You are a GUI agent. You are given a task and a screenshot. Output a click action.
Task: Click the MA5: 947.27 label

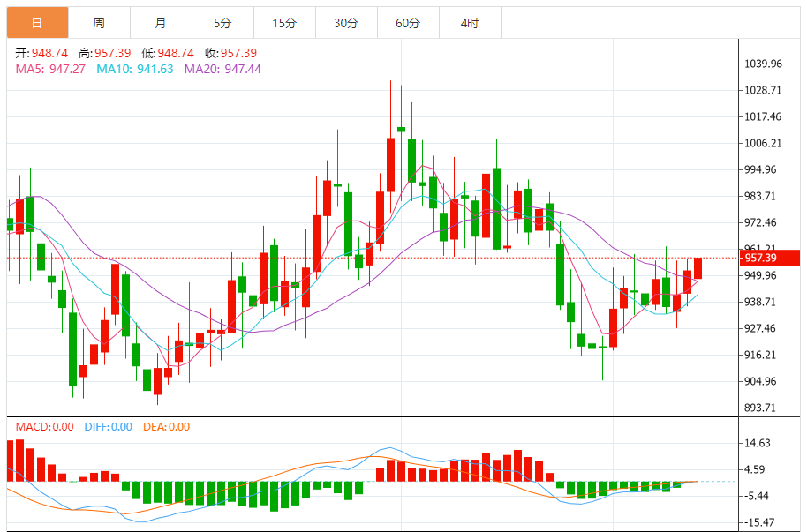[x=50, y=69]
